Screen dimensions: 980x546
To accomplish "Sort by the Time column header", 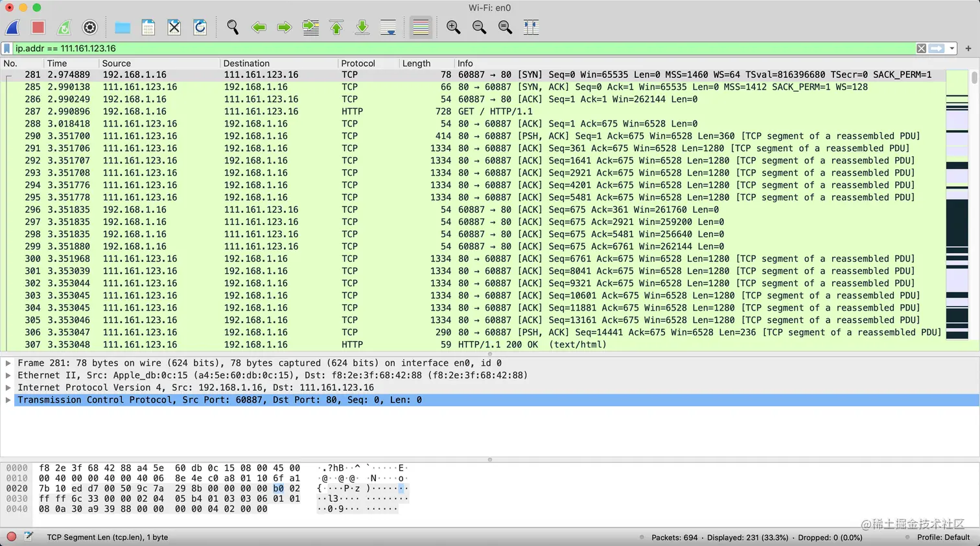I will click(71, 64).
